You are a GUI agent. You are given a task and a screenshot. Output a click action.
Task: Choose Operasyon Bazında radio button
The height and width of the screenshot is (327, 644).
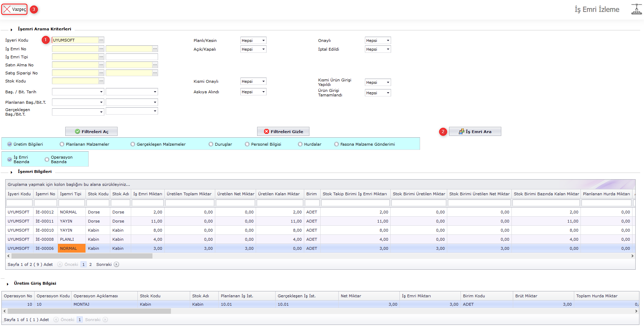[x=47, y=160]
